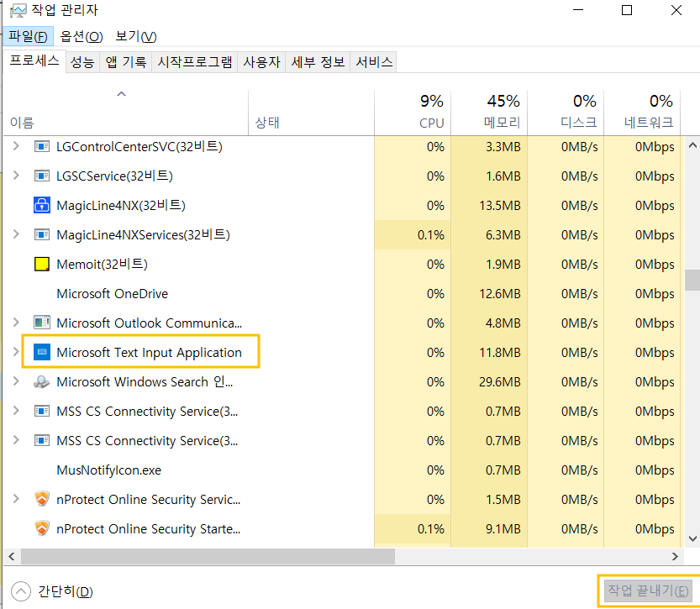Click the LGSCService process icon
700x609 pixels.
tap(42, 176)
